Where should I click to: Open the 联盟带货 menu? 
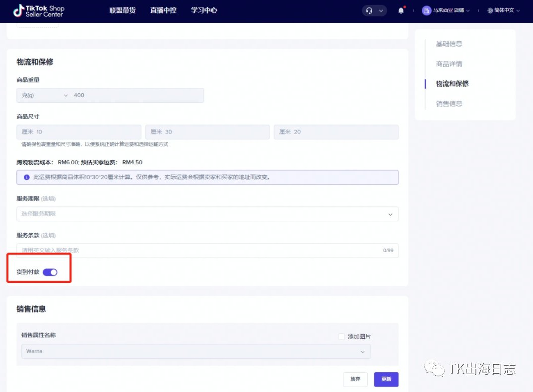point(123,10)
